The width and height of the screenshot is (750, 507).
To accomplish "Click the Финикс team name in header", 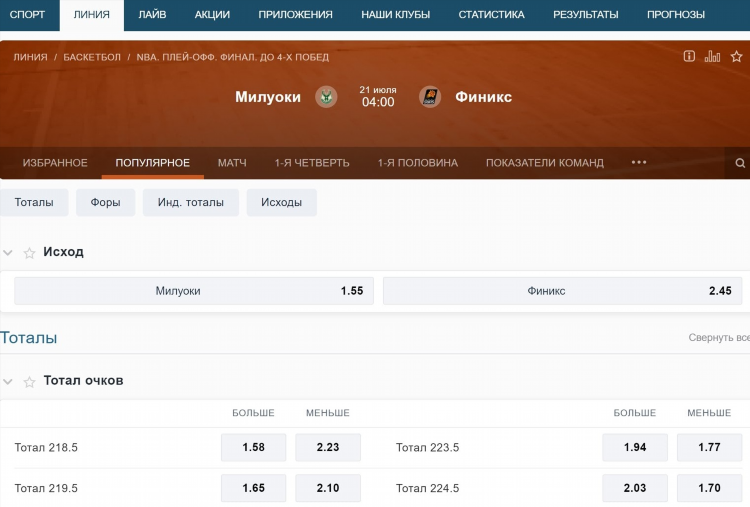I will [483, 97].
